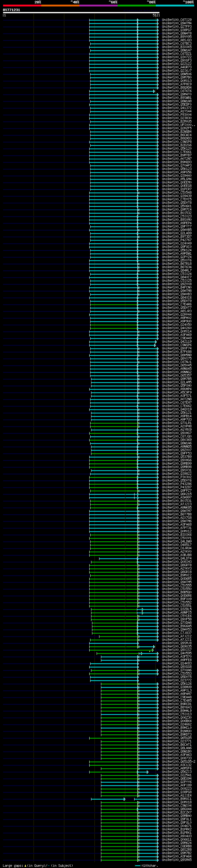Select the label UniRef100_B3XXK5

[177, 47]
